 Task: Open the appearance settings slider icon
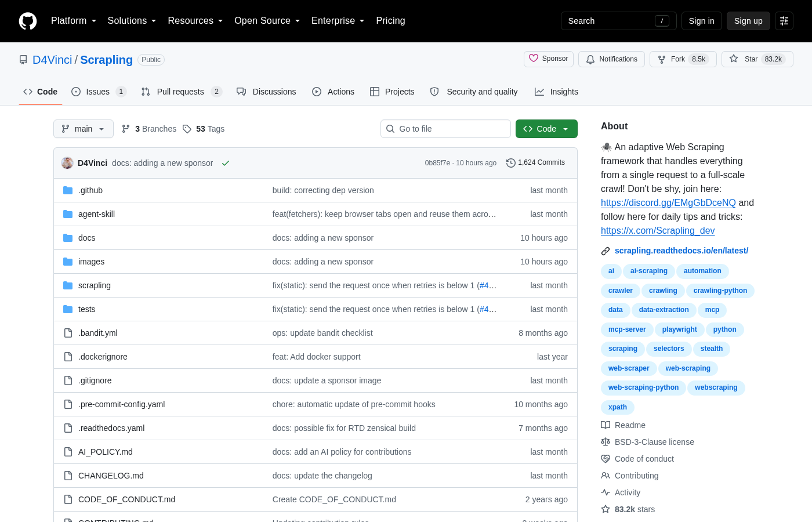click(x=784, y=21)
